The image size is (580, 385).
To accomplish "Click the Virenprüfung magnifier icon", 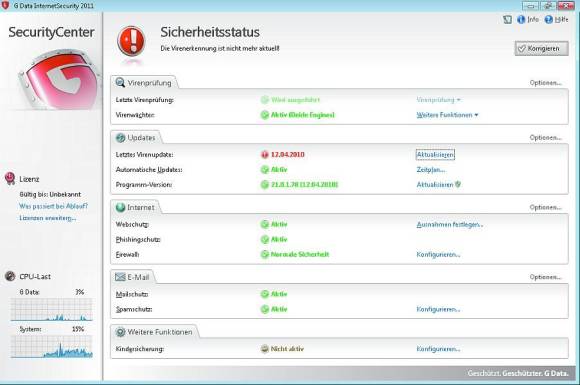I will point(120,82).
